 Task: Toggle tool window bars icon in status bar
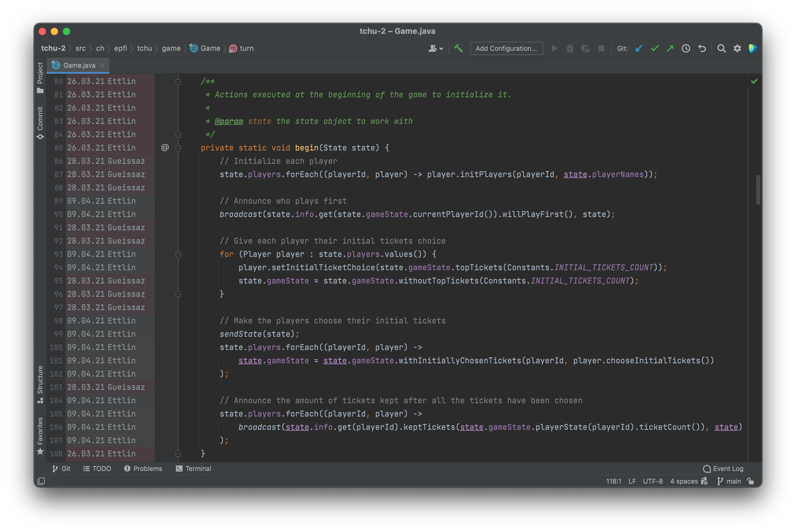41,481
